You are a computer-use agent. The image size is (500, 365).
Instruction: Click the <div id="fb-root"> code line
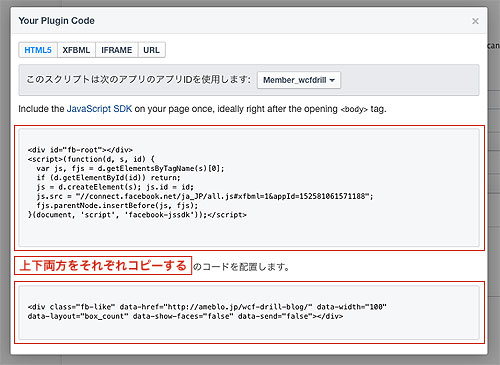[80, 150]
